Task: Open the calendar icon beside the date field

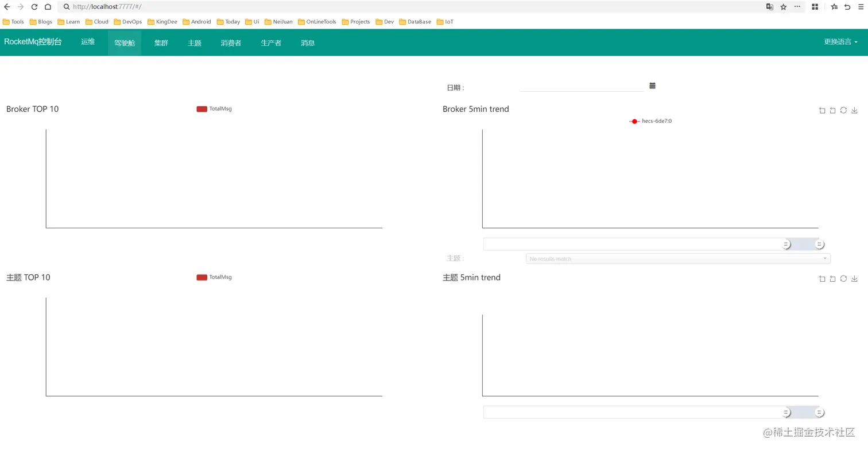Action: click(x=652, y=85)
